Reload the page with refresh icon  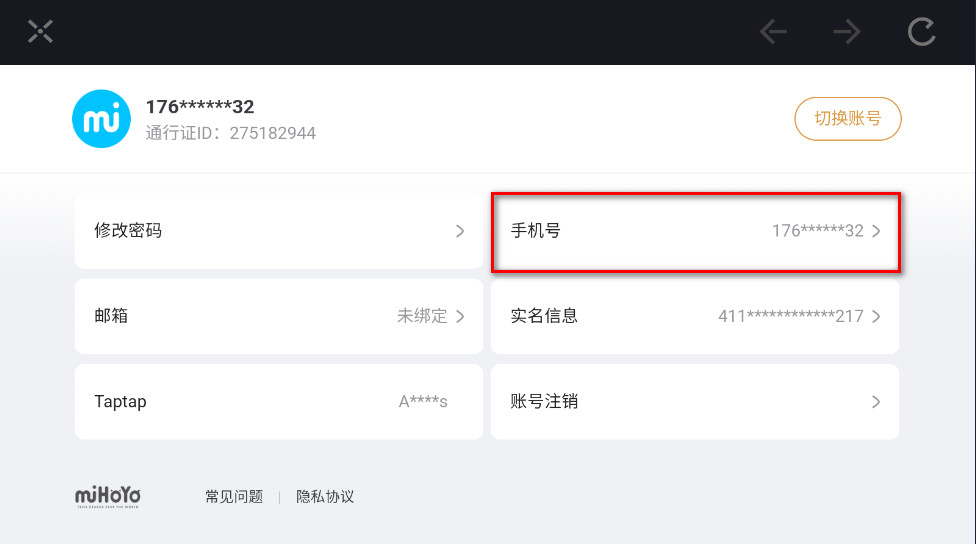tap(921, 32)
